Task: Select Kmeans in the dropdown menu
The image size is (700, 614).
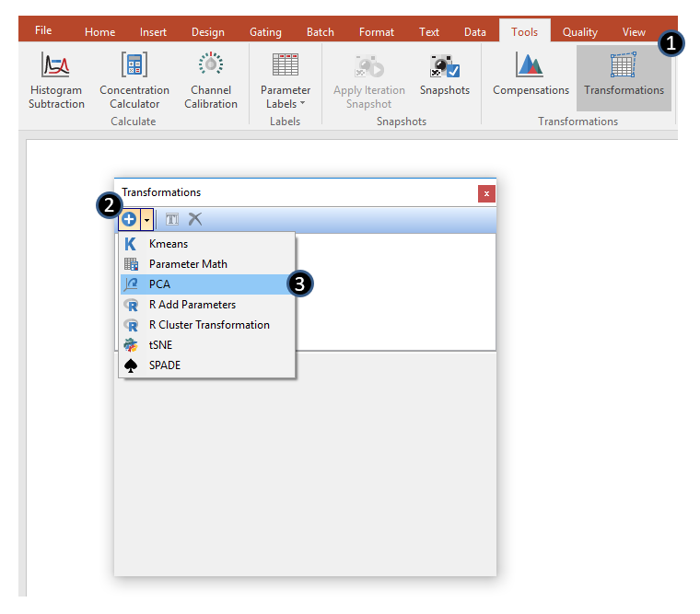Action: pyautogui.click(x=168, y=244)
